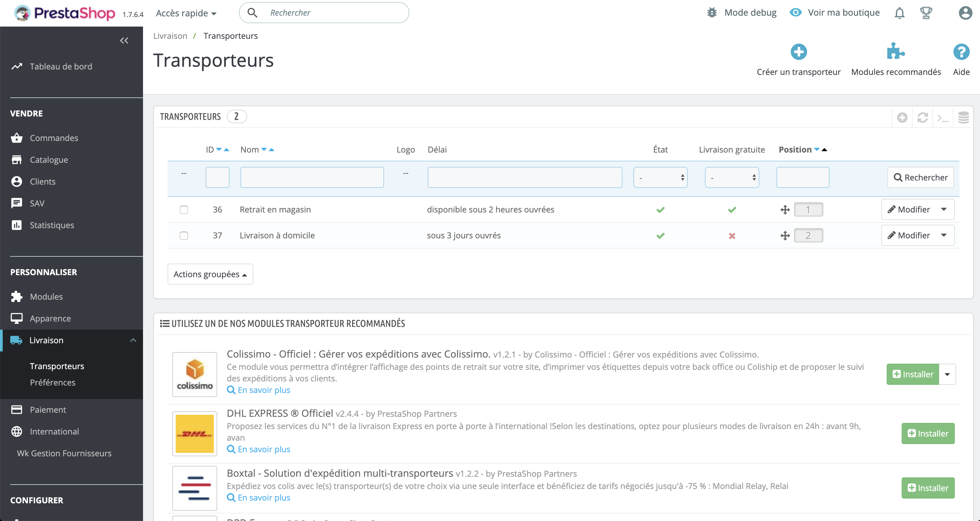Open Préférences in the Livraison submenu
980x521 pixels.
pos(52,382)
